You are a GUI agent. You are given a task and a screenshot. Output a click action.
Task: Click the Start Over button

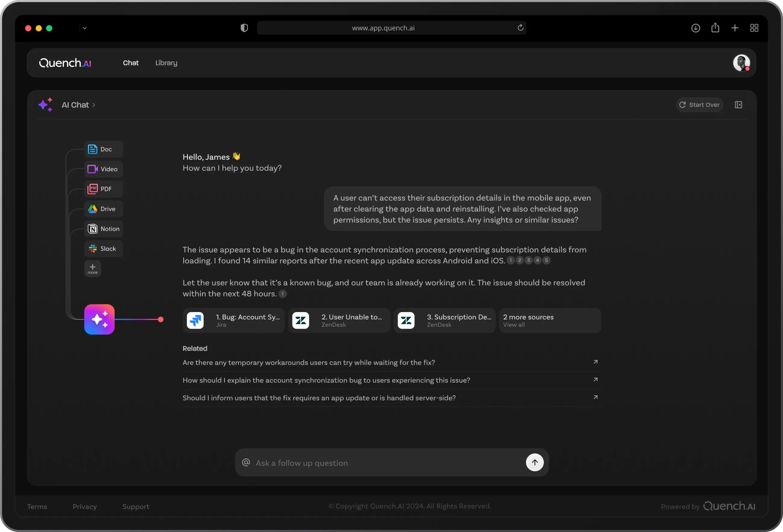point(700,105)
